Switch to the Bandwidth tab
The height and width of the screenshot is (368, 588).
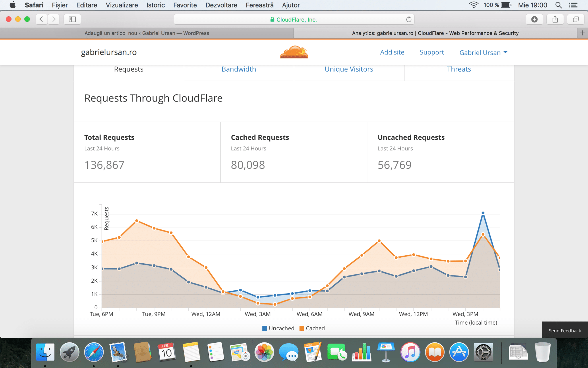coord(239,69)
